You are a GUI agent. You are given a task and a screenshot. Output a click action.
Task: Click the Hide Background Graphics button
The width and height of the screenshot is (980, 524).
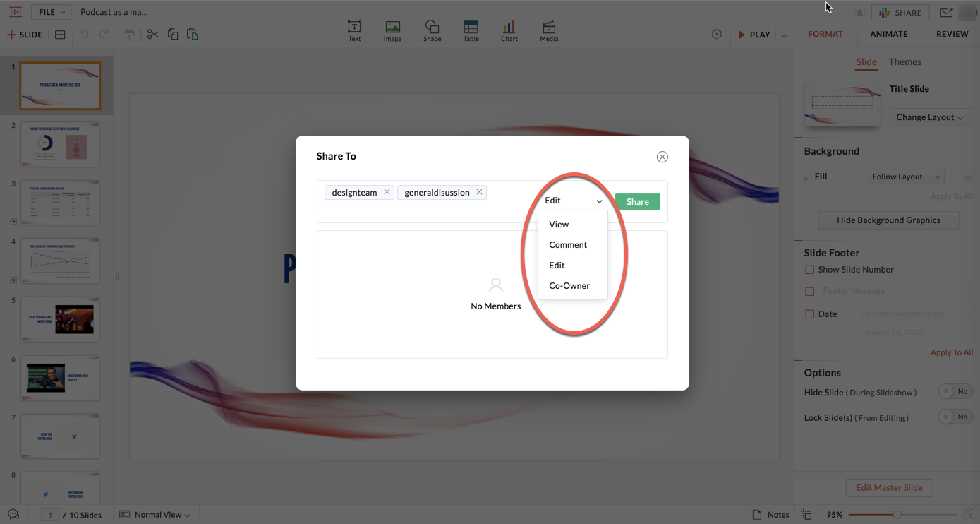(x=888, y=220)
